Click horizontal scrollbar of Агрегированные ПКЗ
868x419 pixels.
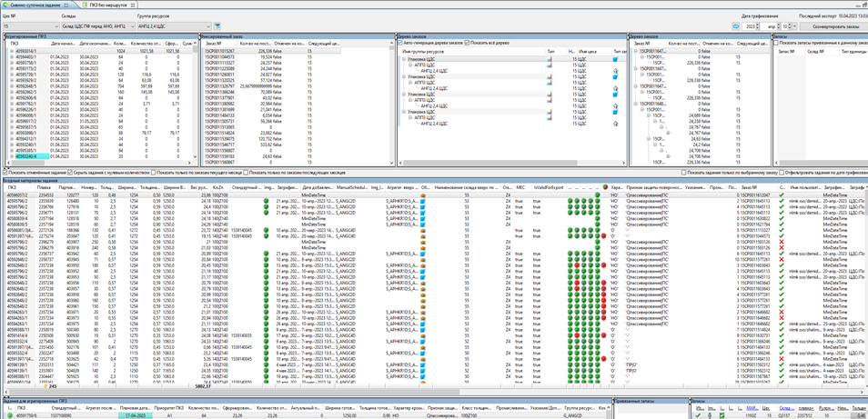pyautogui.click(x=100, y=163)
